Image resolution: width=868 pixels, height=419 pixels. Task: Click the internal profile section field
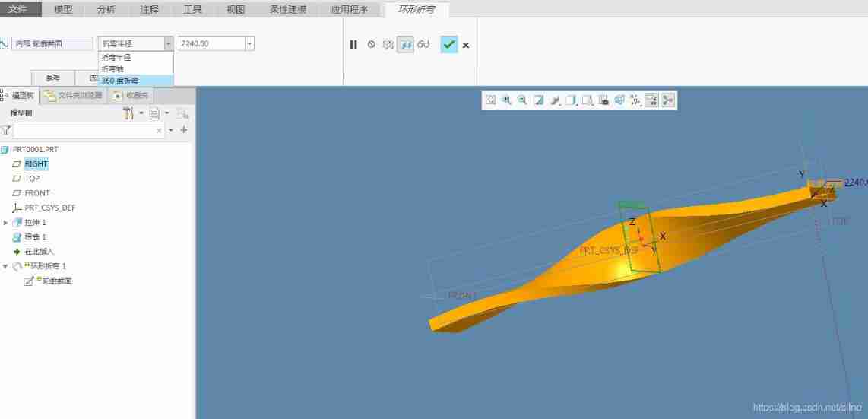(52, 44)
